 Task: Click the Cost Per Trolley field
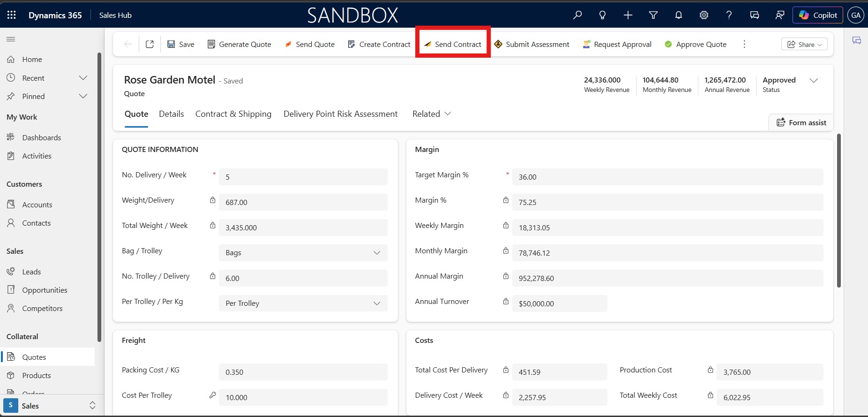pyautogui.click(x=303, y=397)
